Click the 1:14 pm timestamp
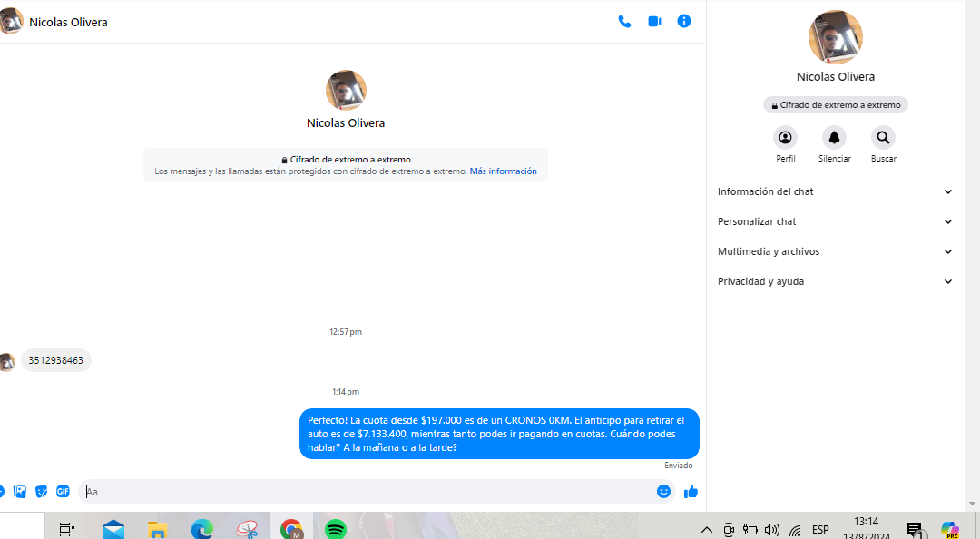The image size is (980, 539). point(346,392)
